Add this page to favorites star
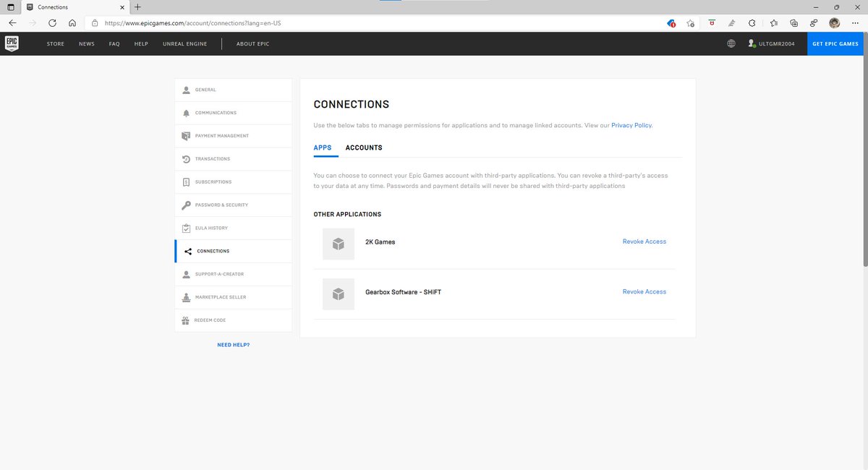The width and height of the screenshot is (868, 470). click(692, 23)
